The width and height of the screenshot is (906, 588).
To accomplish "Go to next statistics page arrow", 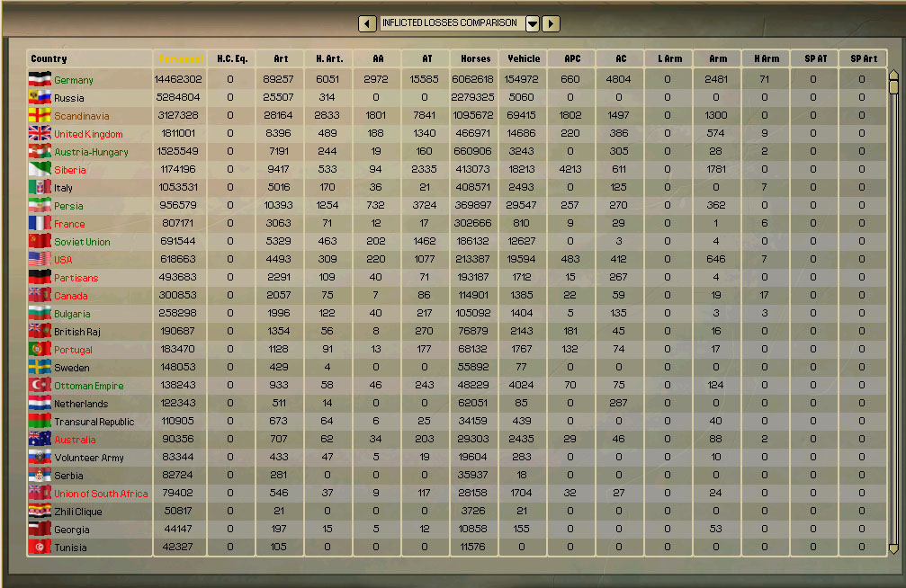I will click(x=551, y=23).
